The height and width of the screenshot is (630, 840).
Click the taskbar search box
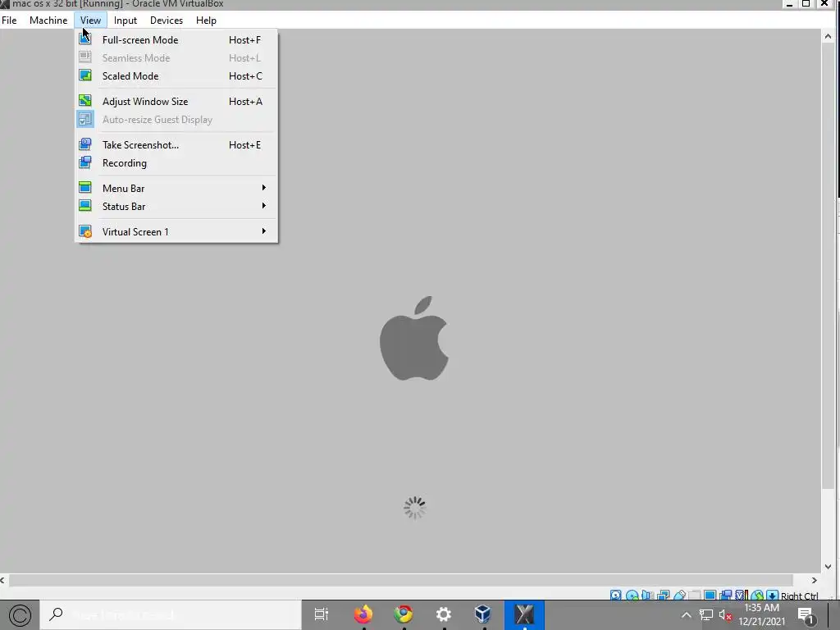pos(171,615)
